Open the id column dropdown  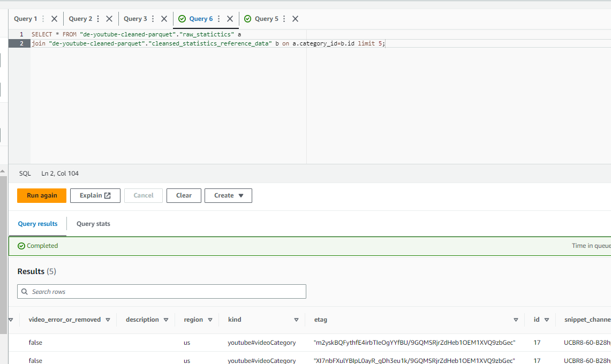[x=547, y=320]
